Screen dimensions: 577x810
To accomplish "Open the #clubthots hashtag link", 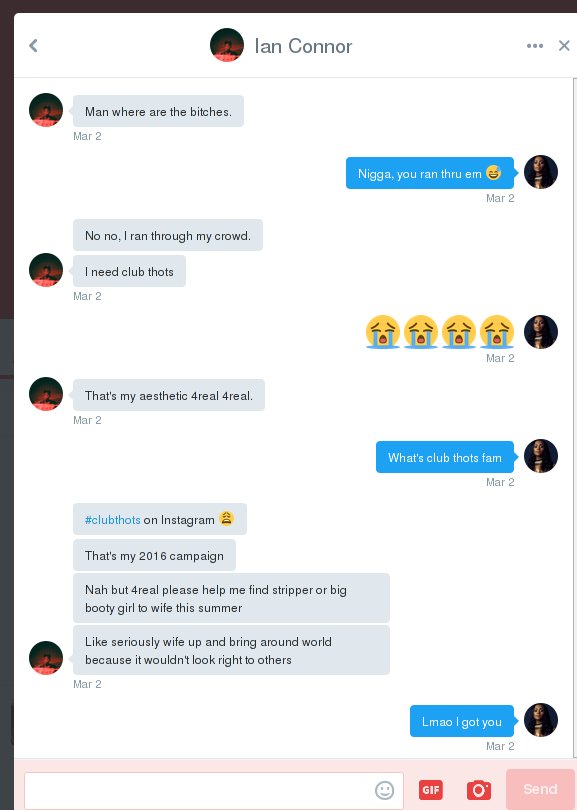I will click(113, 520).
